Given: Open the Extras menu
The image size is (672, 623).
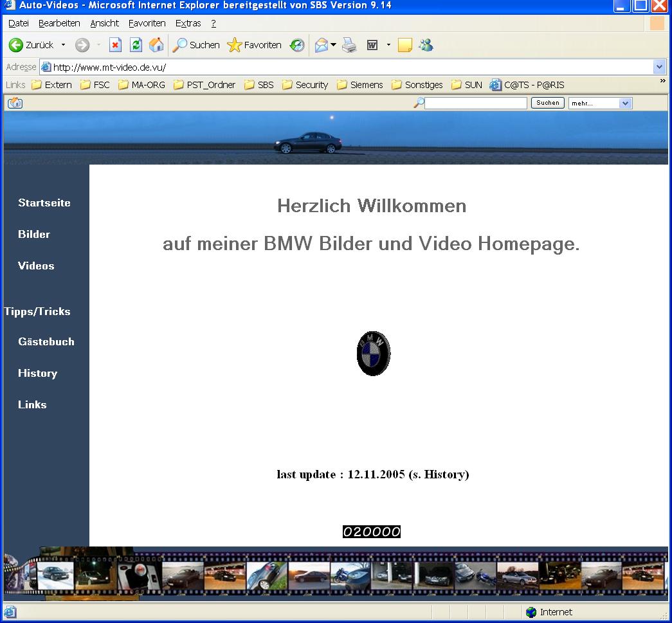Looking at the screenshot, I should (188, 23).
